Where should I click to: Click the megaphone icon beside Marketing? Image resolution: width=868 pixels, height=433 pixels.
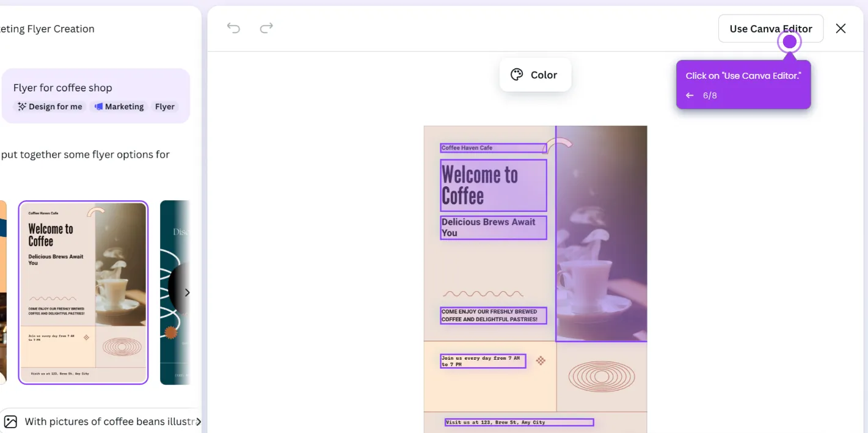tap(98, 106)
